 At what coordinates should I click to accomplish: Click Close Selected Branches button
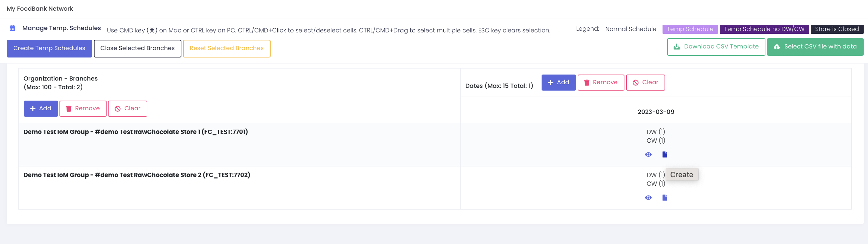pyautogui.click(x=137, y=48)
